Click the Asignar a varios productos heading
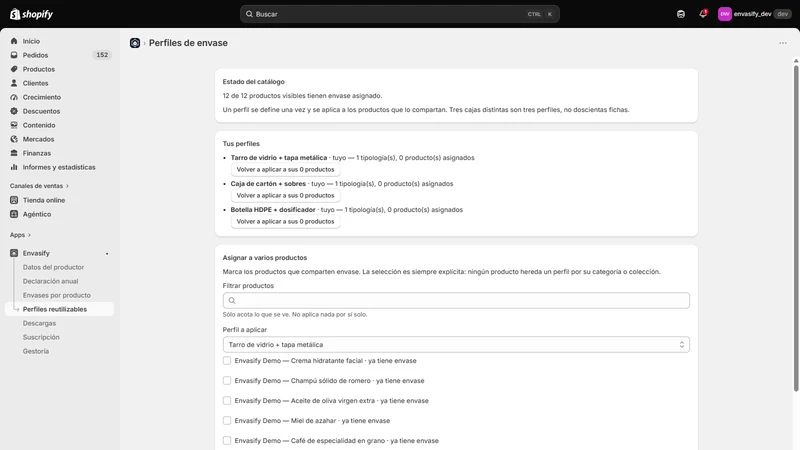Image resolution: width=800 pixels, height=450 pixels. point(265,258)
